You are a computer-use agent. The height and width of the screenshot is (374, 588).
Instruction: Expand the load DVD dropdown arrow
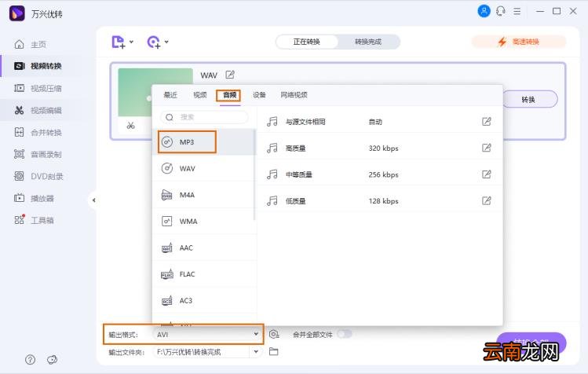coord(166,42)
